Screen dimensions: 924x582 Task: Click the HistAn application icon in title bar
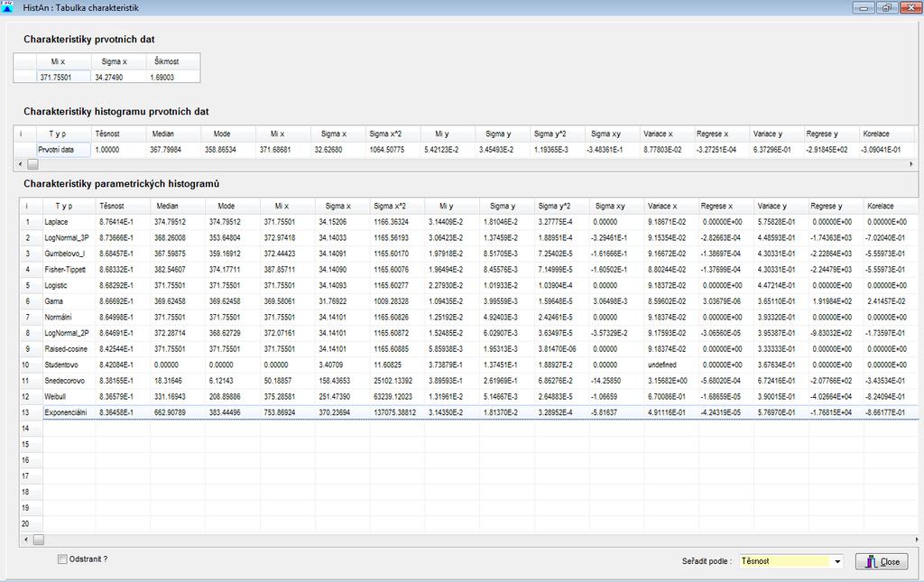pyautogui.click(x=8, y=7)
